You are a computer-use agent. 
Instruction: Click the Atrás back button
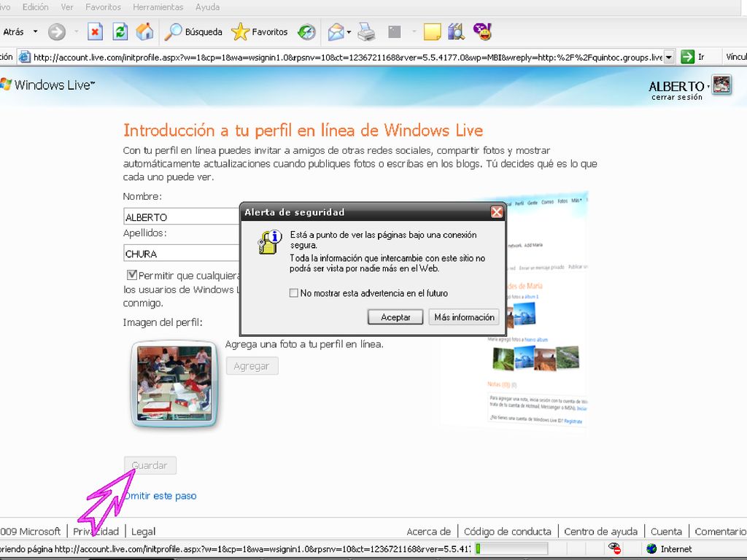[13, 32]
